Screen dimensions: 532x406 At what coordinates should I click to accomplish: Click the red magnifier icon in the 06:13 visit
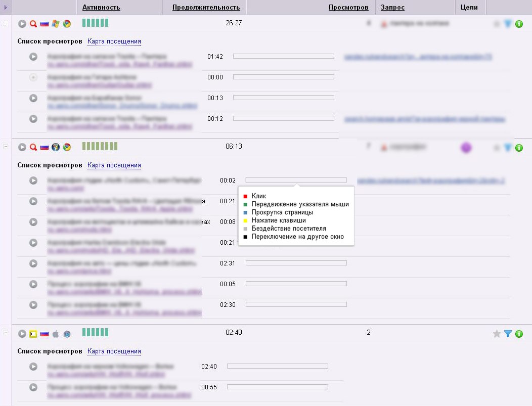click(33, 147)
